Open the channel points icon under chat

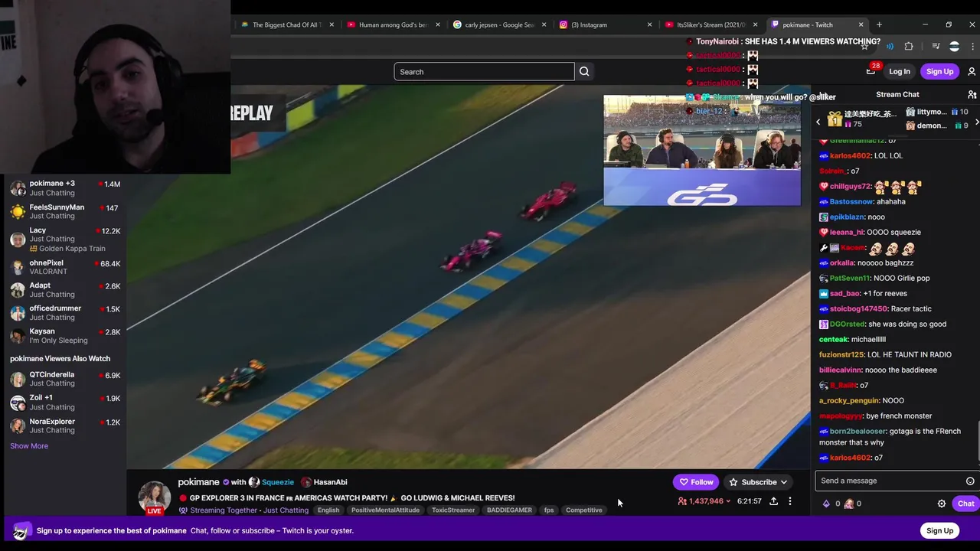point(848,504)
